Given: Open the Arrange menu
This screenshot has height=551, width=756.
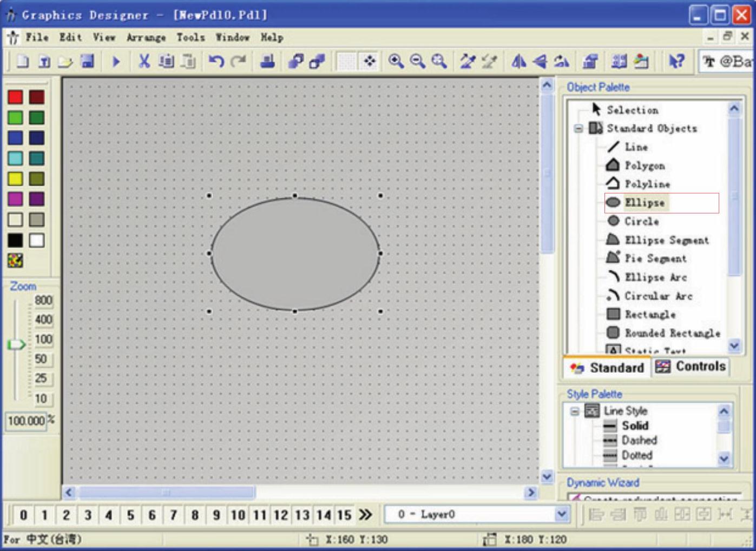Looking at the screenshot, I should (146, 37).
